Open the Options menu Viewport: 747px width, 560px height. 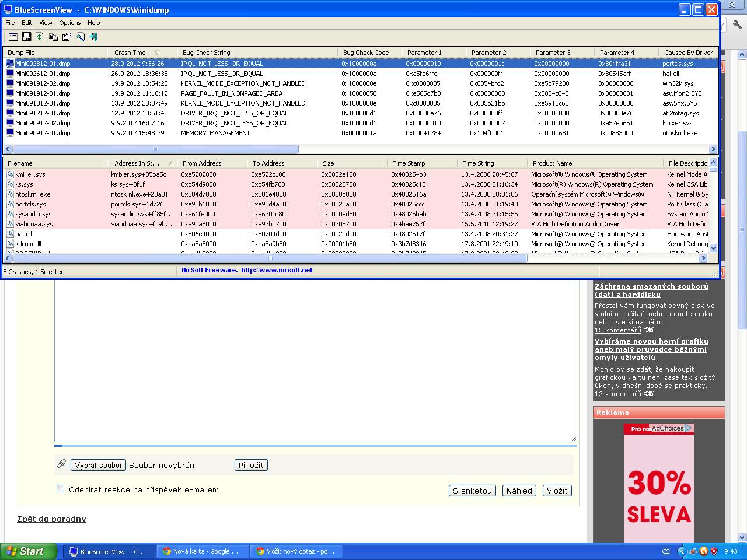coord(70,23)
